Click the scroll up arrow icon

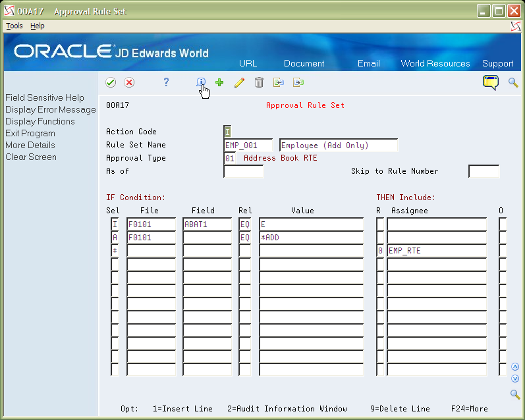(x=515, y=367)
